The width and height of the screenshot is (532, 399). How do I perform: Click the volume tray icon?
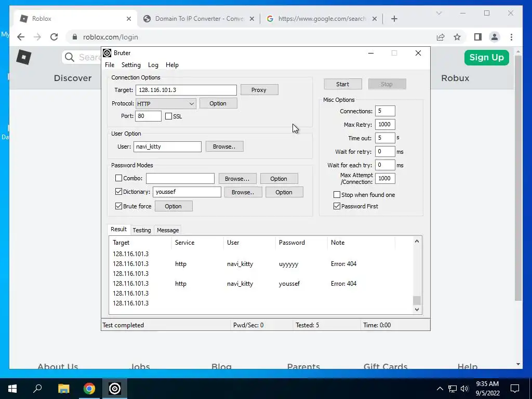point(464,389)
